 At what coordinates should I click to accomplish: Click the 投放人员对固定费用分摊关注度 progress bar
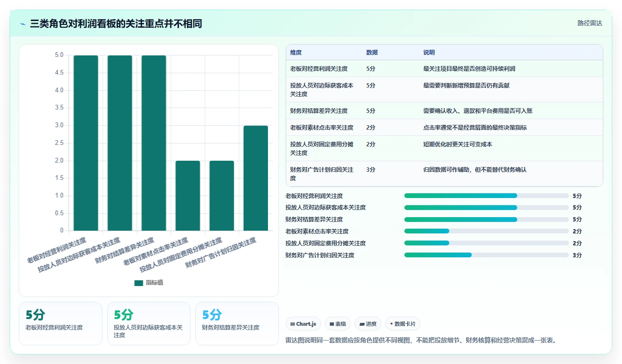pyautogui.click(x=487, y=243)
